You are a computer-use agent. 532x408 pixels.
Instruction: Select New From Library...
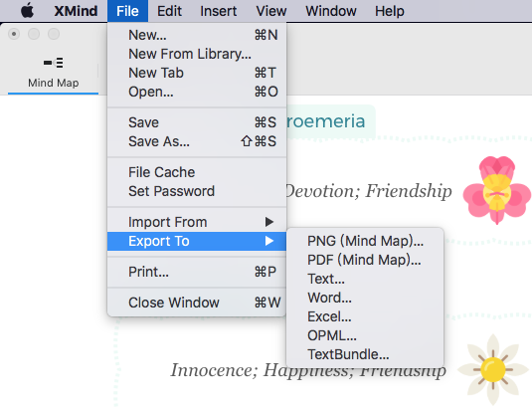[197, 54]
